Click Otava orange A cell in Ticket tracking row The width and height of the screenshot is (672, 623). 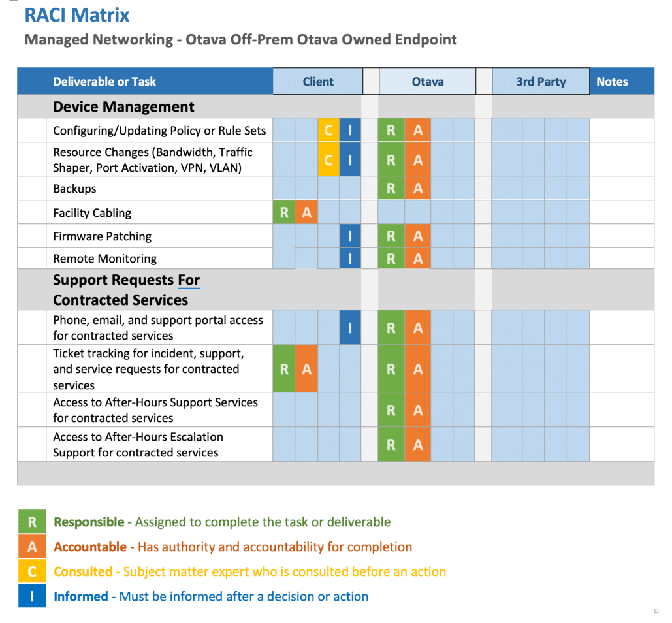[417, 369]
